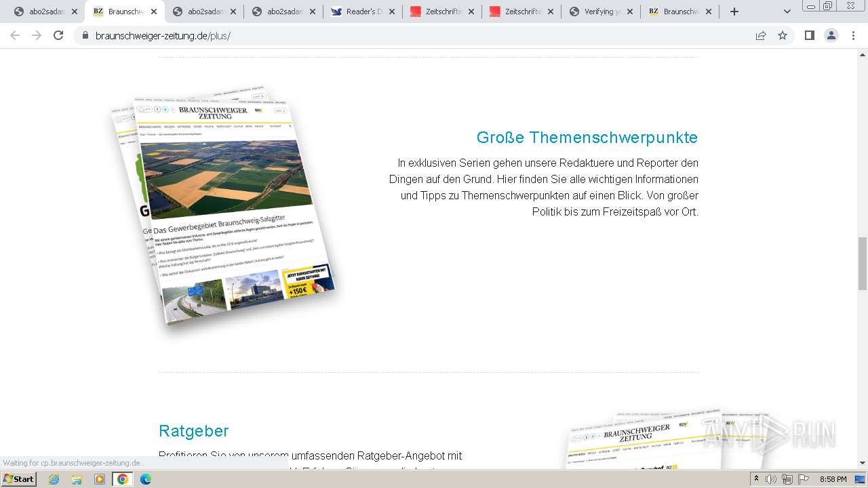Open a new tab with plus button
Screen dimensions: 868x488
[x=734, y=12]
